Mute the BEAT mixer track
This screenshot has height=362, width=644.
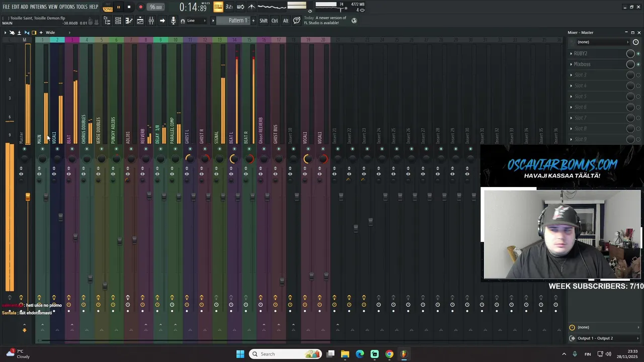click(x=72, y=149)
